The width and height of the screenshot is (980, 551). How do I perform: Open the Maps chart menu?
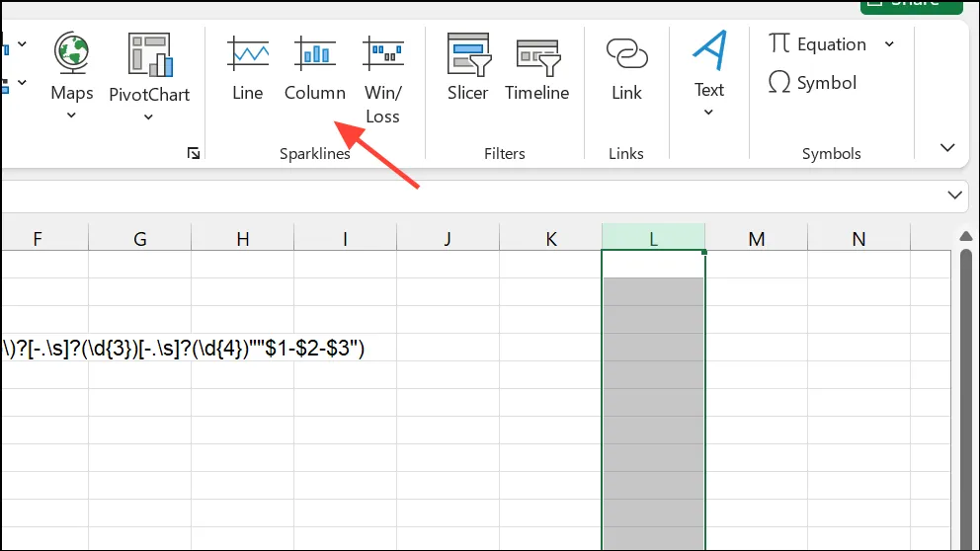tap(71, 76)
